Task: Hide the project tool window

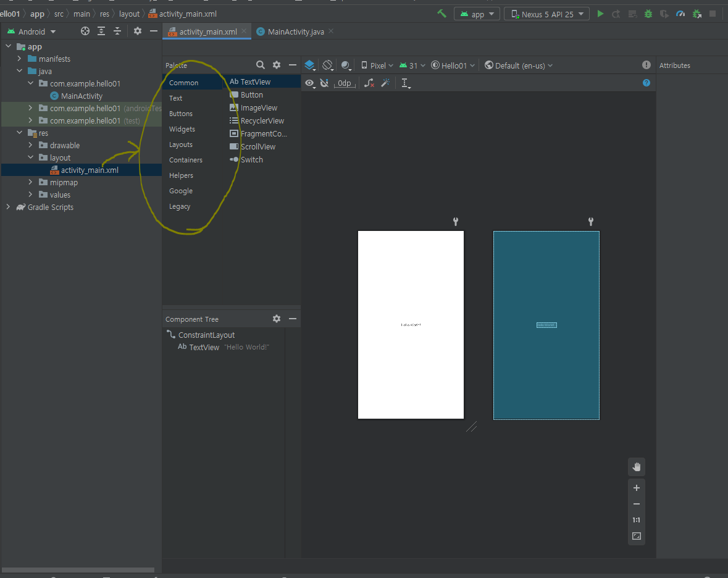Action: click(x=154, y=31)
